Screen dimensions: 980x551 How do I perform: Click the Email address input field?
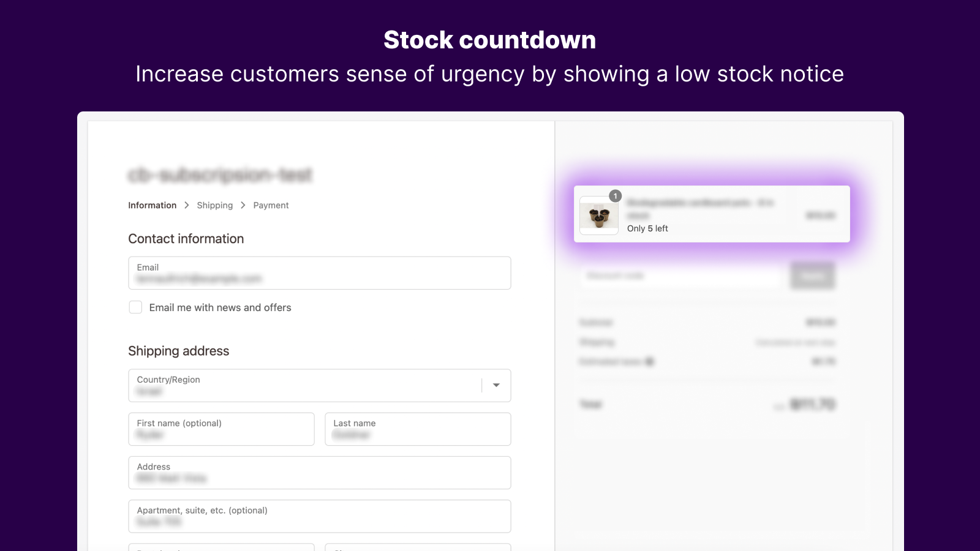[319, 273]
